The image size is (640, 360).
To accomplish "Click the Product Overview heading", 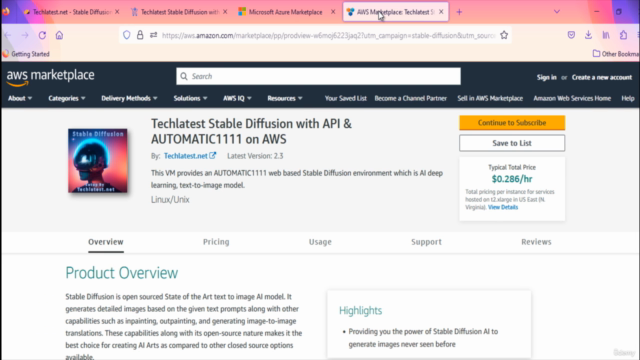I will [122, 273].
